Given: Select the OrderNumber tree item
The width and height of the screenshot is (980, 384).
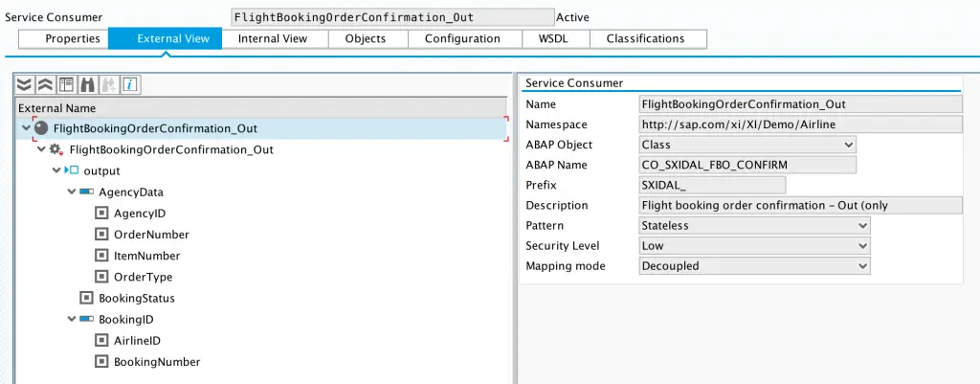Looking at the screenshot, I should tap(151, 235).
